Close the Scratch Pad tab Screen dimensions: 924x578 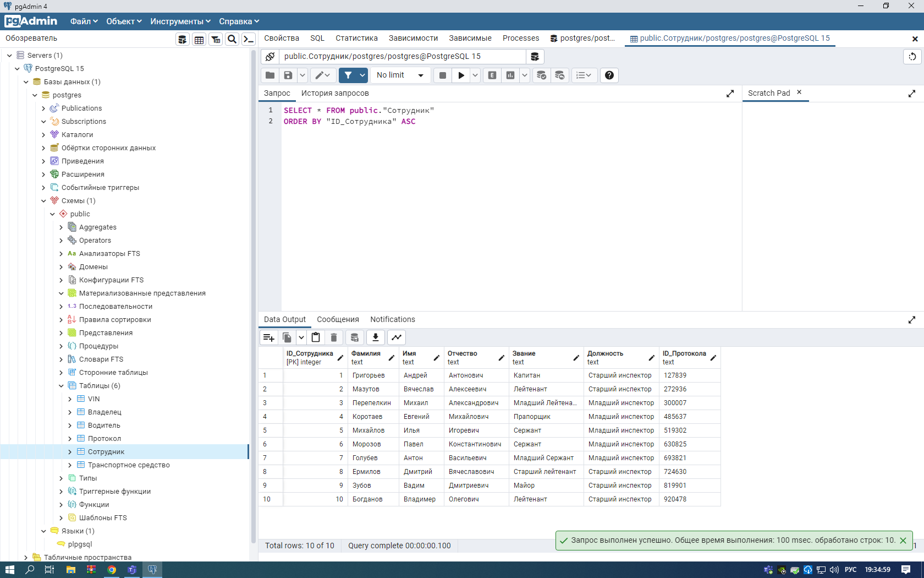click(x=799, y=92)
